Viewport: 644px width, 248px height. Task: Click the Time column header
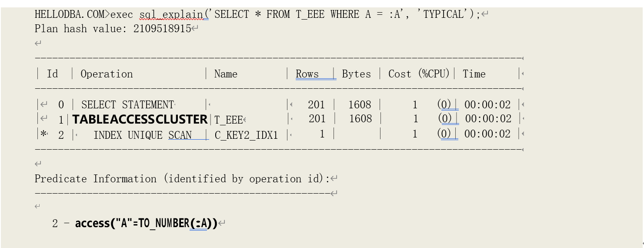474,74
